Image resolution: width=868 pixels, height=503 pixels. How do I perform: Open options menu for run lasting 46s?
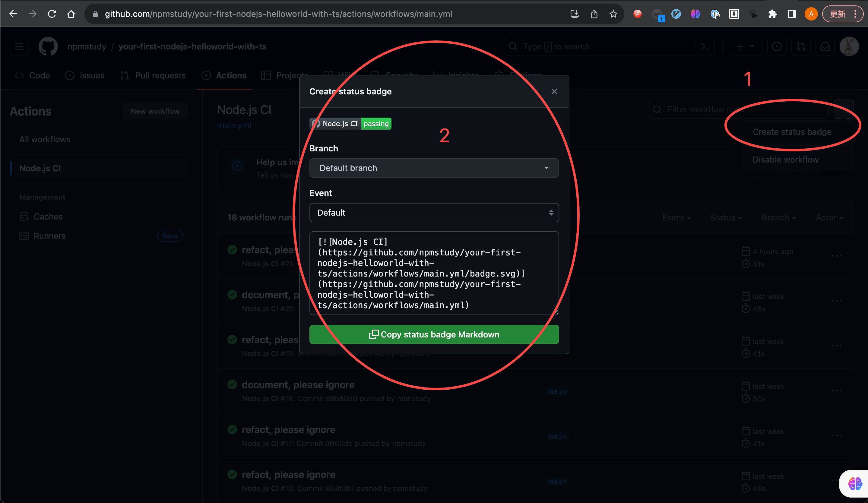point(836,301)
